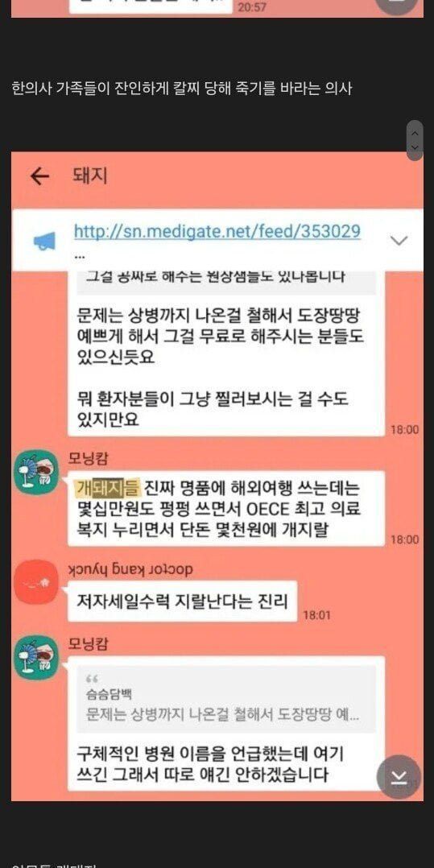The width and height of the screenshot is (434, 868).
Task: Jump to latest with the down-arrow button
Action: (399, 777)
